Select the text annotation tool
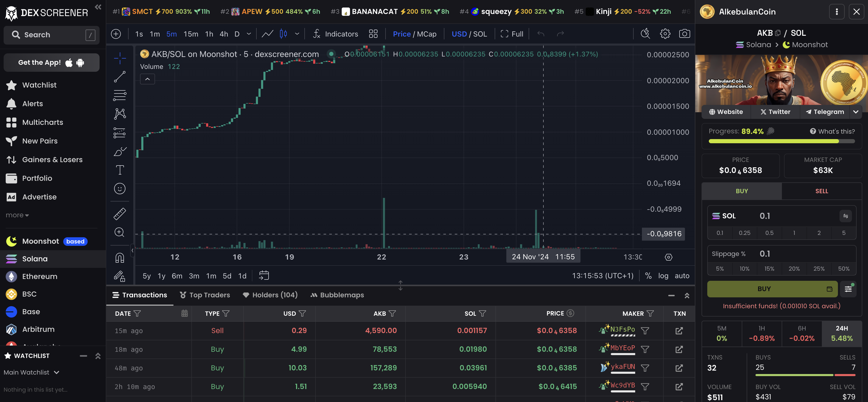Viewport: 868px width, 402px height. (120, 170)
